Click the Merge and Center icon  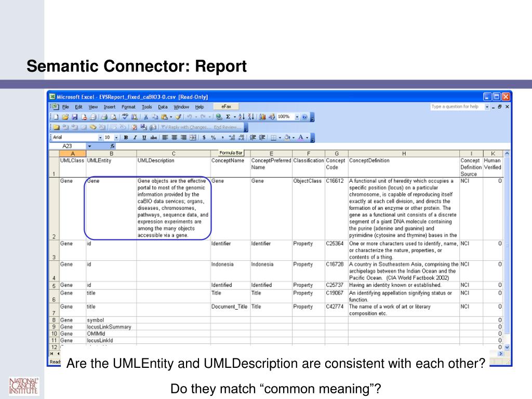193,137
